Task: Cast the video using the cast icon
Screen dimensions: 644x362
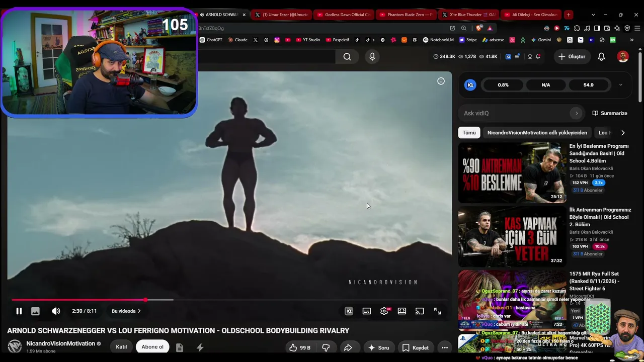Action: tap(420, 311)
